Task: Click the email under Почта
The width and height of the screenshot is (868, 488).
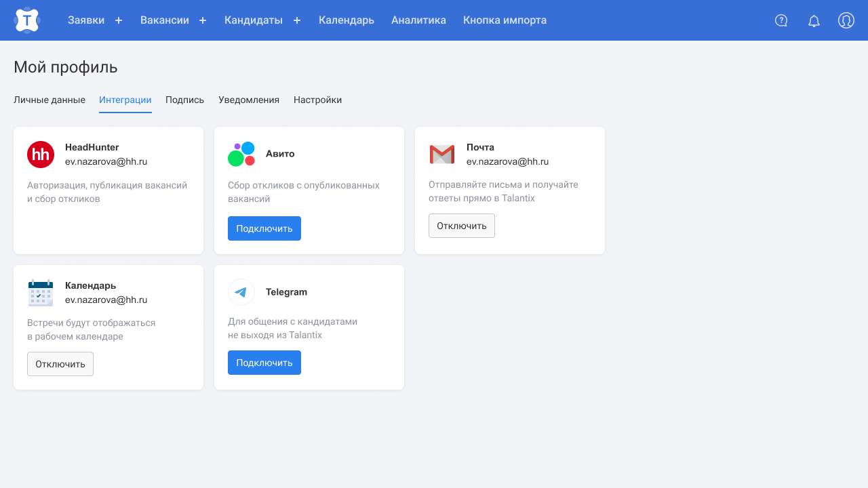Action: point(508,161)
